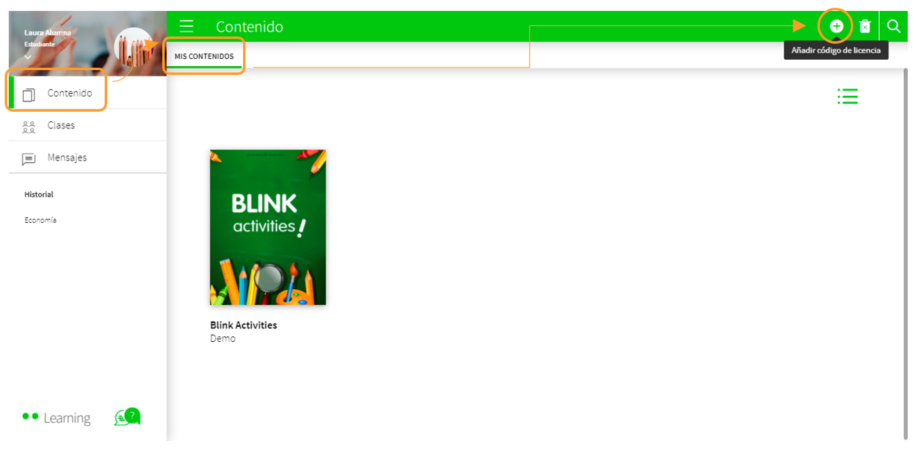
Task: Open the help chat bubble icon
Action: [126, 417]
